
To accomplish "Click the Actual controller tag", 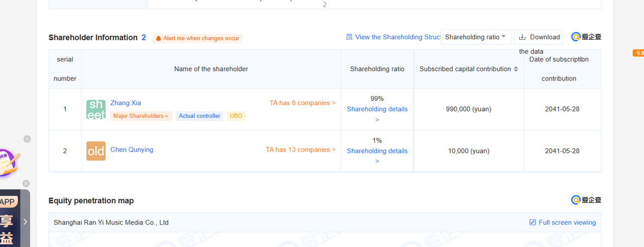I will click(199, 116).
